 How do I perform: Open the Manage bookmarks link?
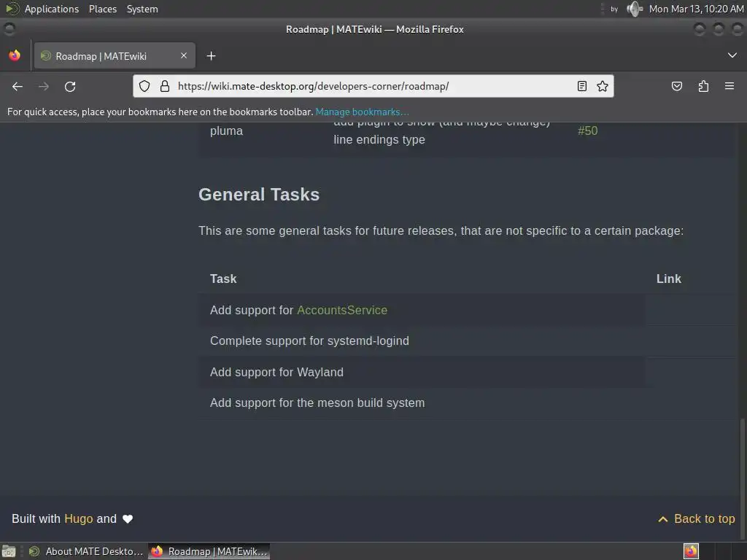coord(362,112)
